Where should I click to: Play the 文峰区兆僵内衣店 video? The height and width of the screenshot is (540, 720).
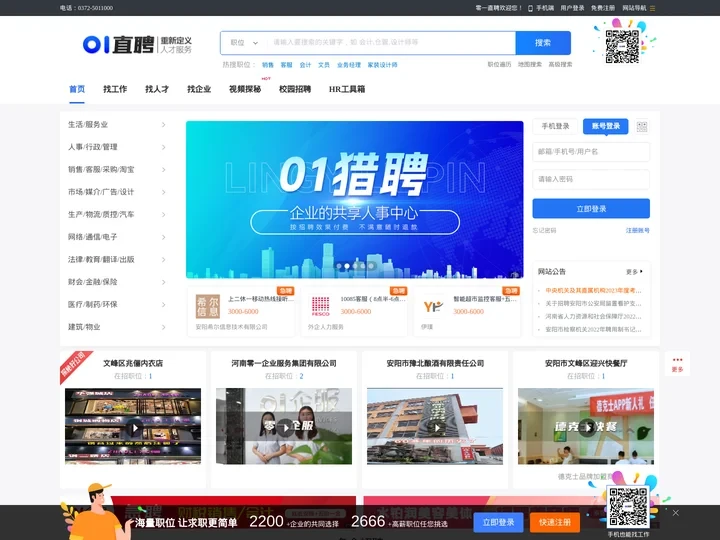(x=134, y=428)
